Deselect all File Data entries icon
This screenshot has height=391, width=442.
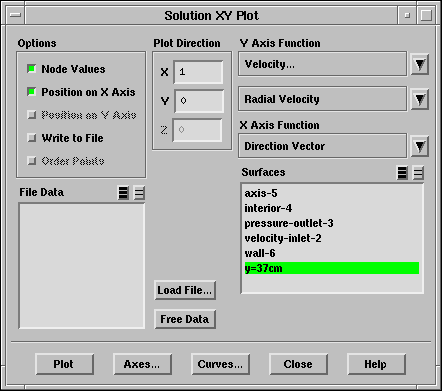[139, 193]
